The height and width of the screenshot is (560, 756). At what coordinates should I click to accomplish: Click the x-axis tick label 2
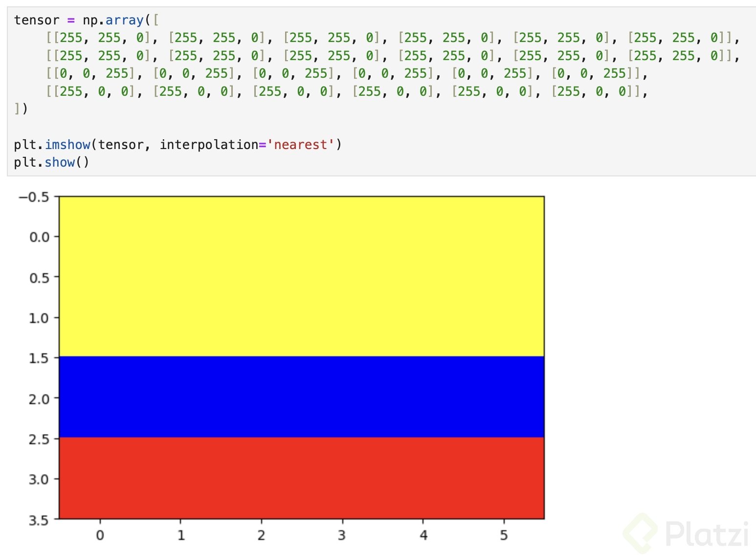click(262, 536)
